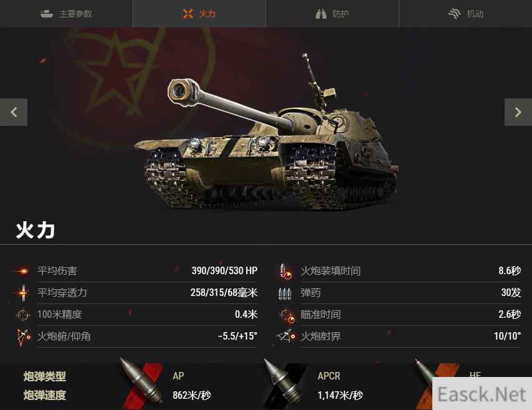Viewport: 532px width, 410px height.
Task: Click the binoculars icon on the 防护 tab
Action: (321, 14)
